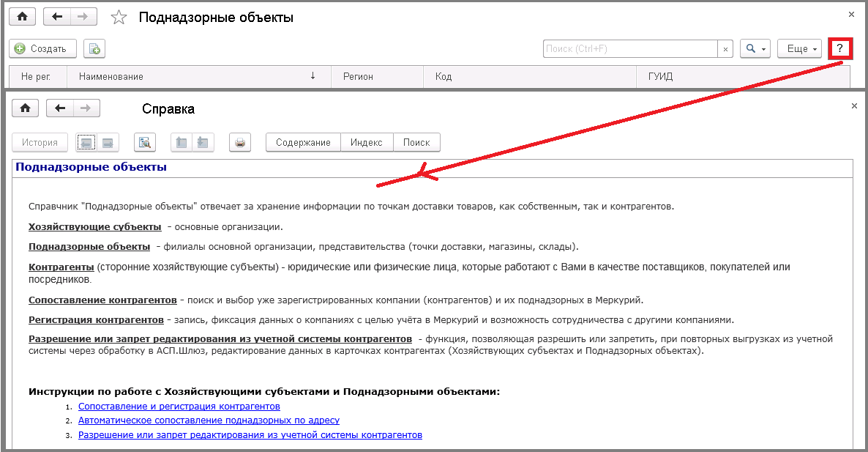868x452 pixels.
Task: Click the Регион column header
Action: (x=377, y=76)
